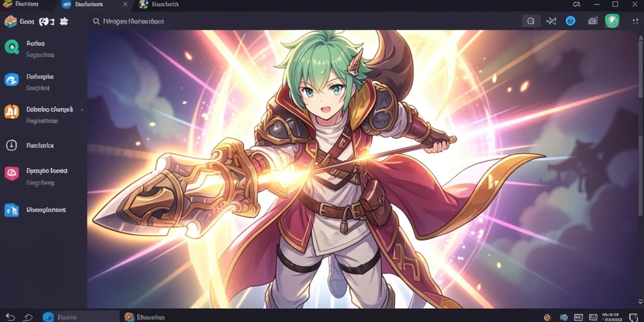The width and height of the screenshot is (644, 322).
Task: Click the circular arrow icon in title bar
Action: pyautogui.click(x=576, y=4)
